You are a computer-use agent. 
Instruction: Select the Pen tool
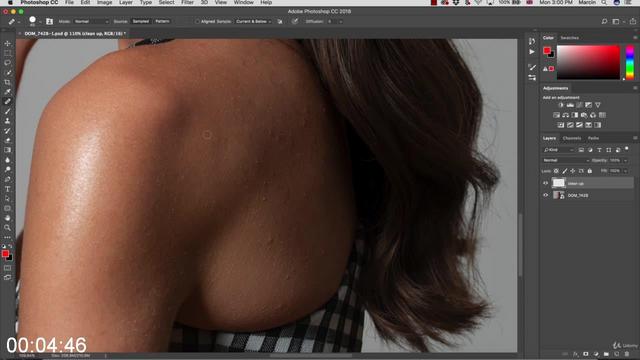pyautogui.click(x=7, y=179)
